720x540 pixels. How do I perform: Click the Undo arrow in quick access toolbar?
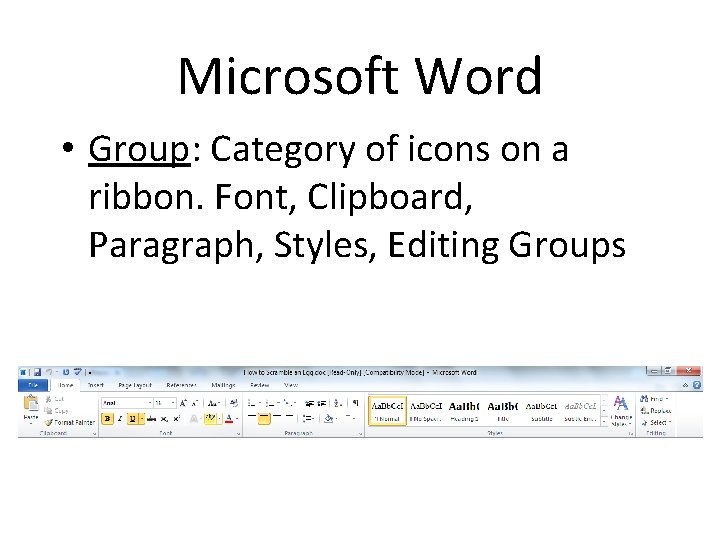pos(49,372)
